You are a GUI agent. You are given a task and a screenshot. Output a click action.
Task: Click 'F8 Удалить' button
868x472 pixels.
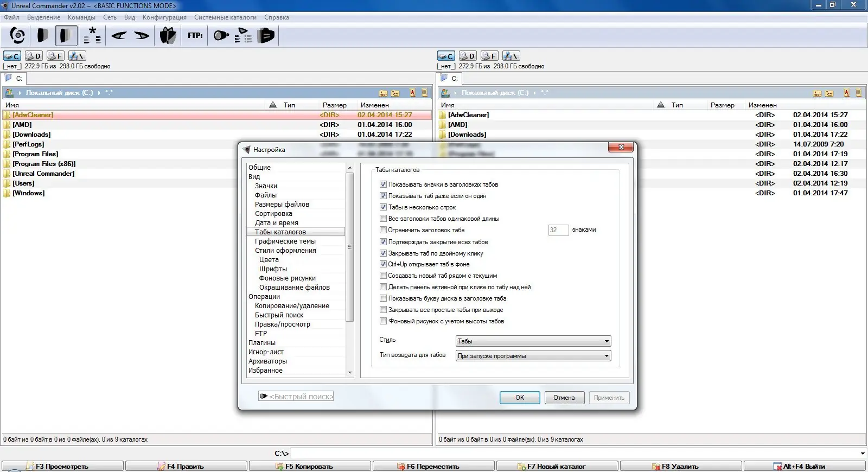coord(681,467)
